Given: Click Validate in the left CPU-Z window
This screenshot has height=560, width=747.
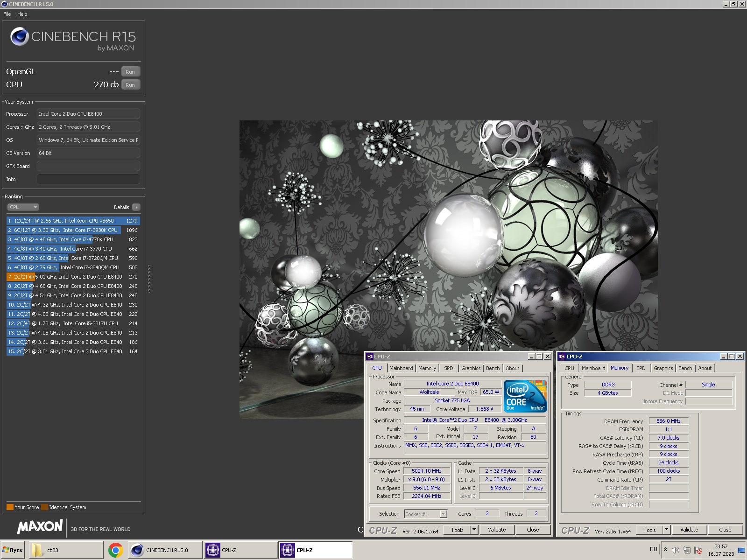Looking at the screenshot, I should click(497, 530).
